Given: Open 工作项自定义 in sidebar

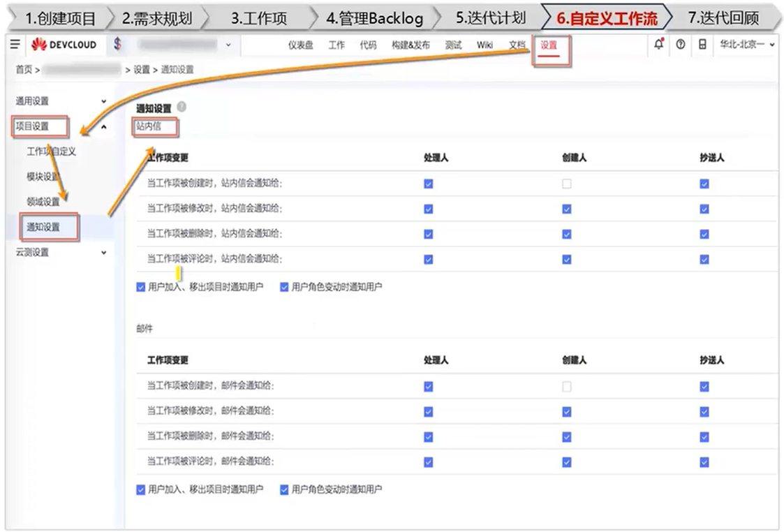Looking at the screenshot, I should click(51, 152).
